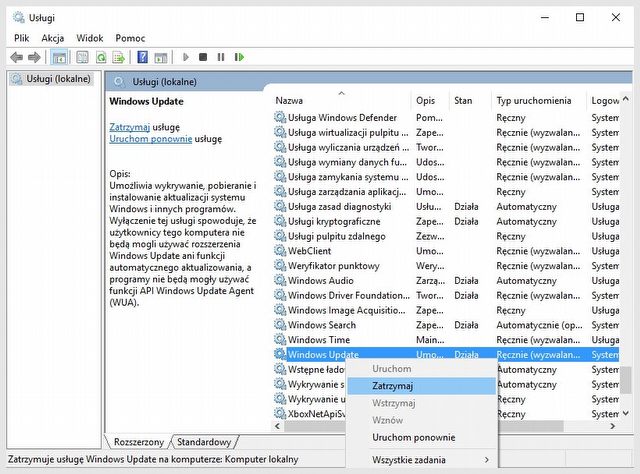Click the gear icon of Weryfikator punktowy

pos(280,266)
